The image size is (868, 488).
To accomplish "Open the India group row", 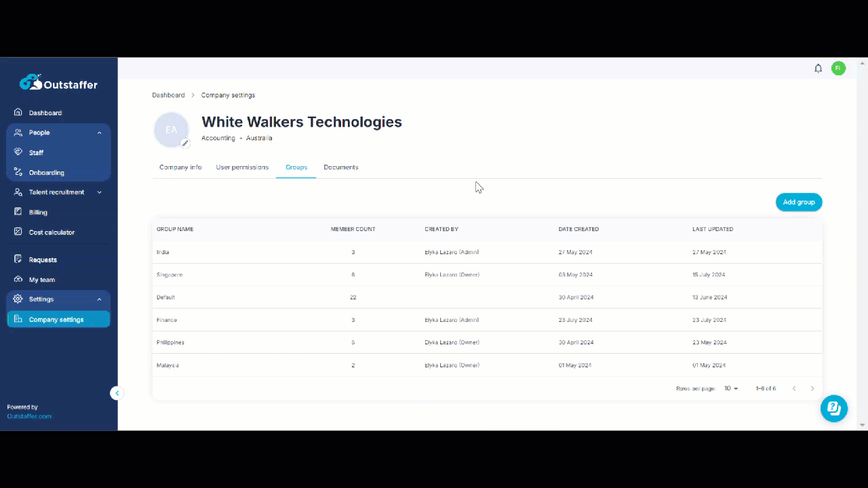I will click(x=487, y=252).
